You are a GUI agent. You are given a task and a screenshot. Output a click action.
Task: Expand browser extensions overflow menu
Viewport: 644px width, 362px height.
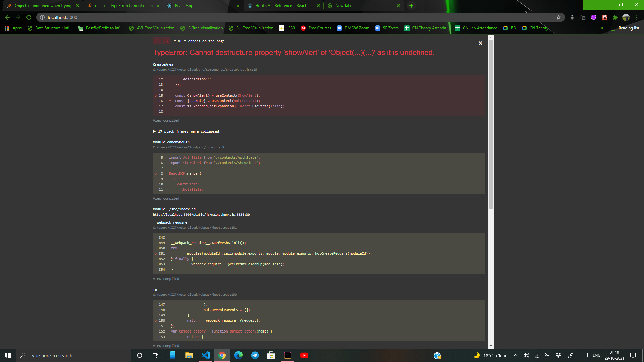[x=615, y=17]
